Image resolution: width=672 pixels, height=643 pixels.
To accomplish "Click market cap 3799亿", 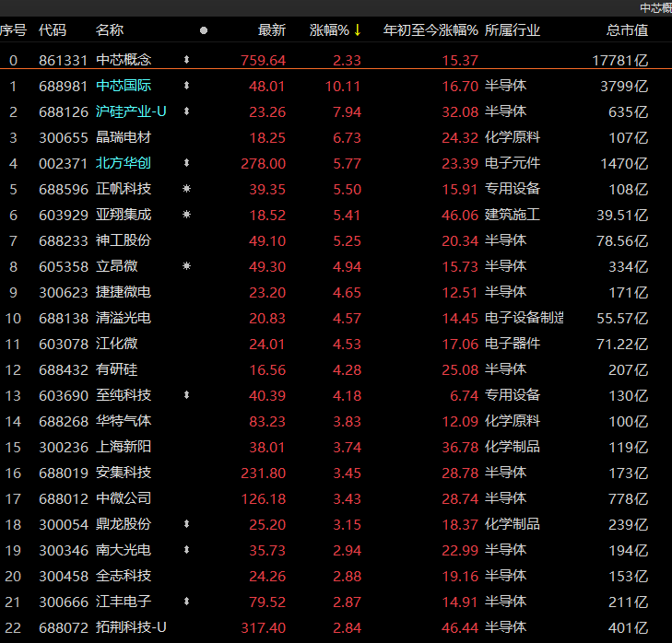I will point(624,86).
